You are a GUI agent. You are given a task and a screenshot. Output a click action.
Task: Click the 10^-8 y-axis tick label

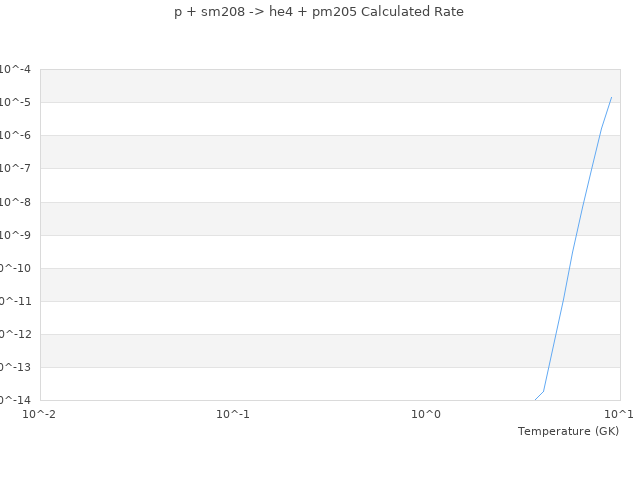16,202
